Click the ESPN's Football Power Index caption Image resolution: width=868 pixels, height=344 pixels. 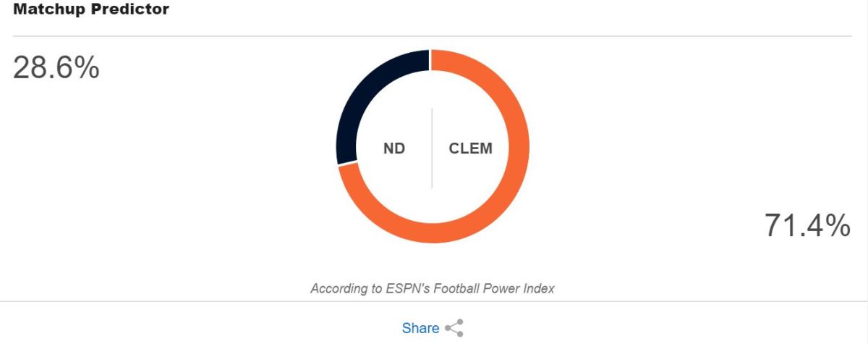pos(433,288)
